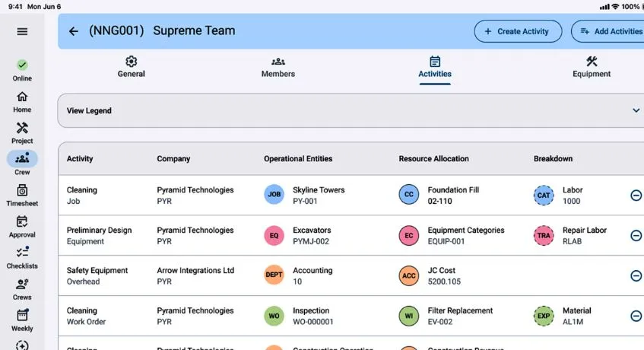Screen dimensions: 644x350
Task: Click the Breakdown column header
Action: [553, 158]
